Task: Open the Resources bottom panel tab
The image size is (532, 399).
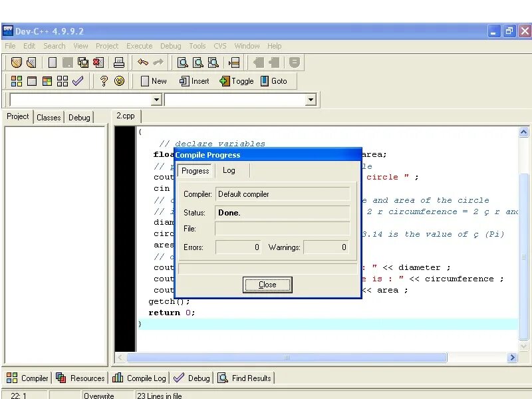Action: click(80, 378)
